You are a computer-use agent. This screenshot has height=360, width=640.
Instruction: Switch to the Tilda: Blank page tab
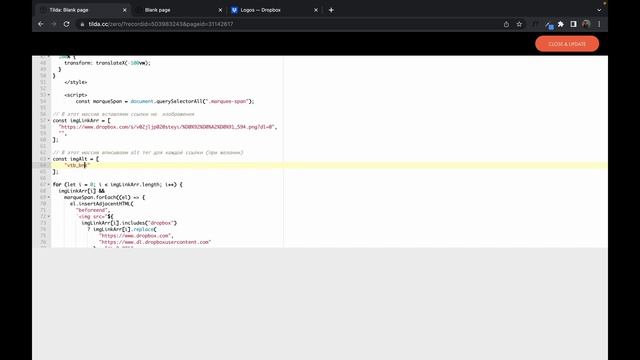(82, 10)
